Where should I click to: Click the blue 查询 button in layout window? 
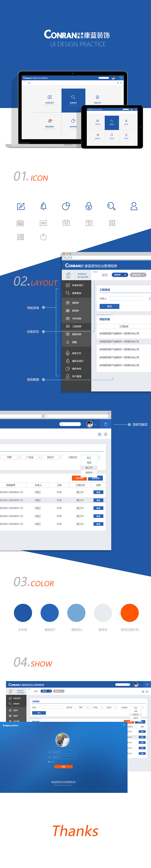tap(109, 306)
